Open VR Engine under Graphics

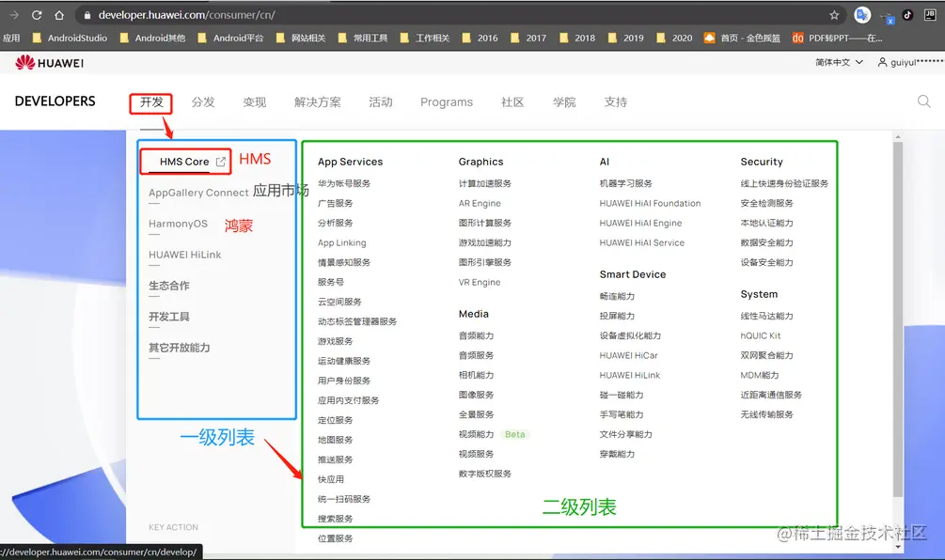coord(480,283)
